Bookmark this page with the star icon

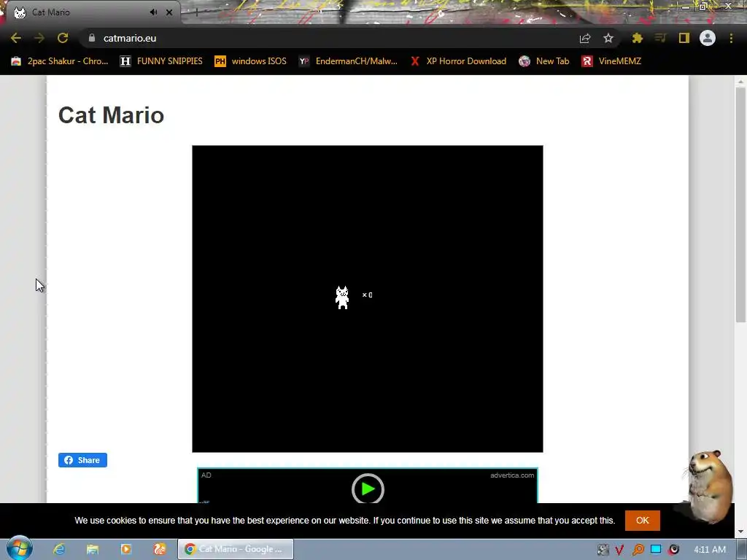[608, 38]
